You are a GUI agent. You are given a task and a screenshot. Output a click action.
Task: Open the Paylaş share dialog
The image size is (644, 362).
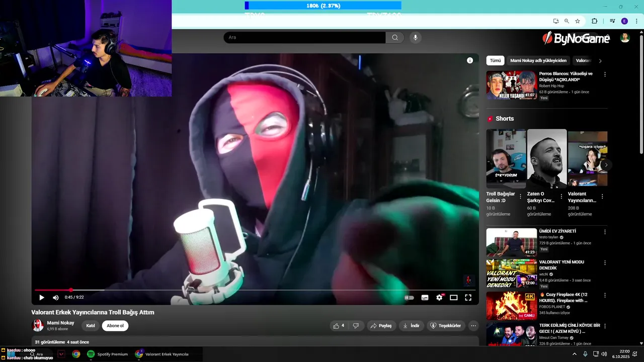tap(381, 326)
